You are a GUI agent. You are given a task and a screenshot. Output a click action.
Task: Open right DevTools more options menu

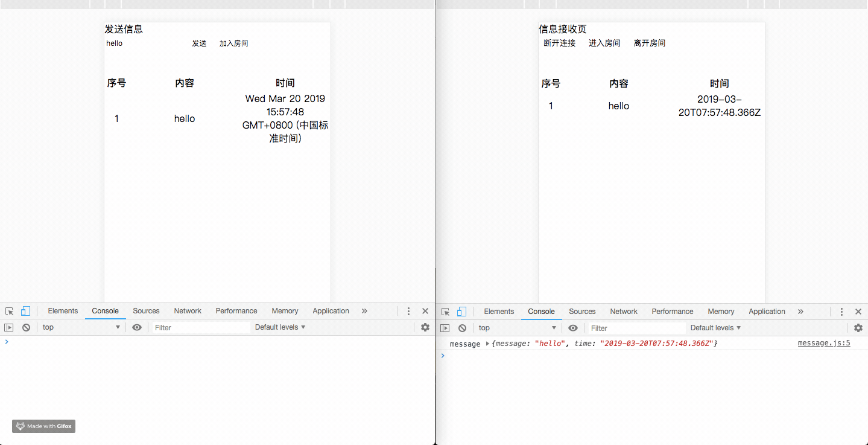(841, 312)
